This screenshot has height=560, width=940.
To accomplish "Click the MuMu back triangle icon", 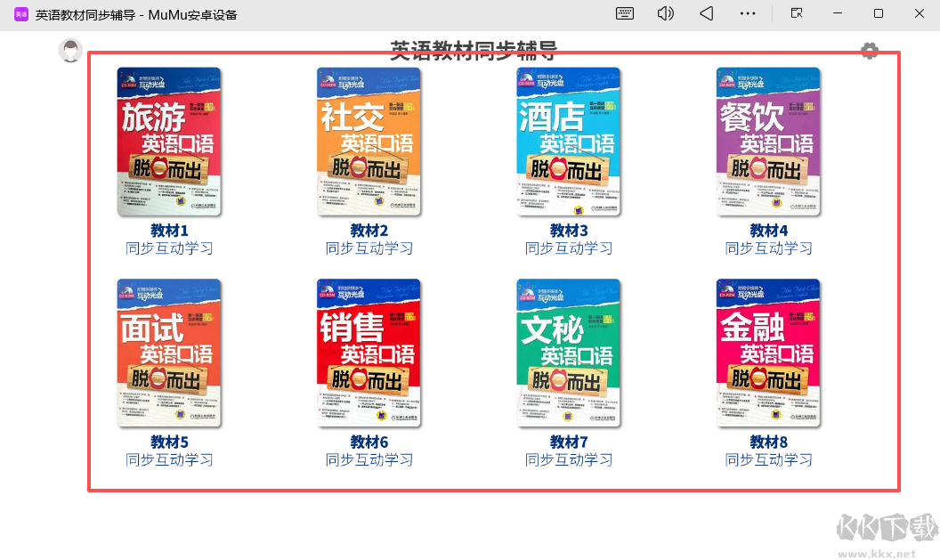I will (707, 13).
